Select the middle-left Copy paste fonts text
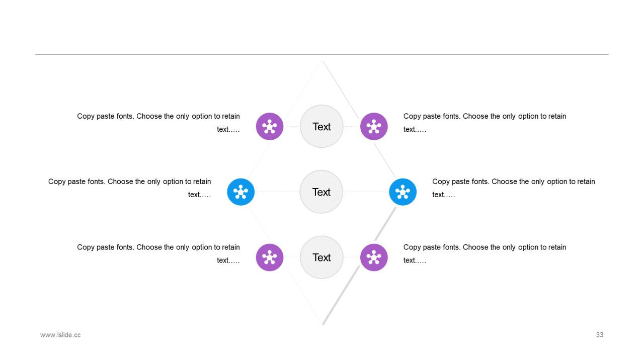 (x=130, y=188)
